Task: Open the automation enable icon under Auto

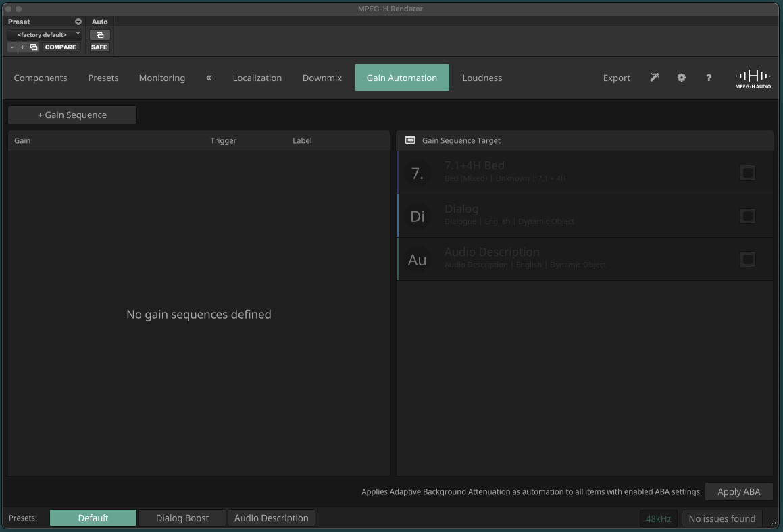Action: coord(100,35)
